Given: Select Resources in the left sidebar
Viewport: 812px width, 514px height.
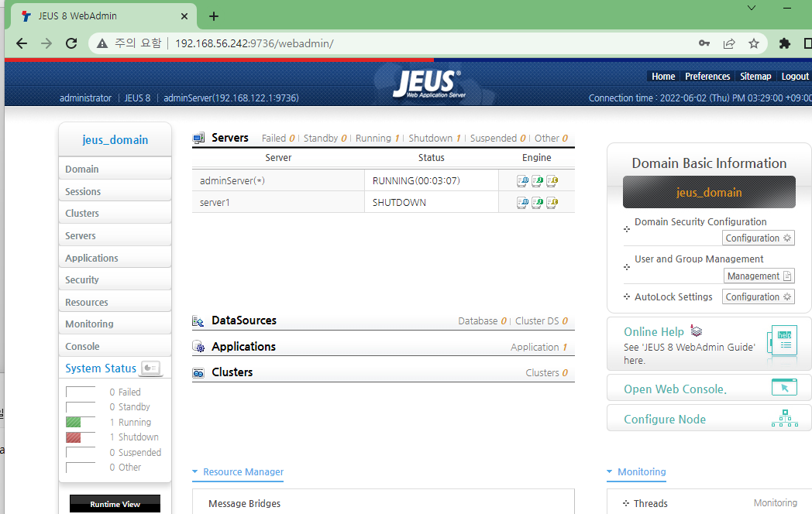Looking at the screenshot, I should pos(115,303).
